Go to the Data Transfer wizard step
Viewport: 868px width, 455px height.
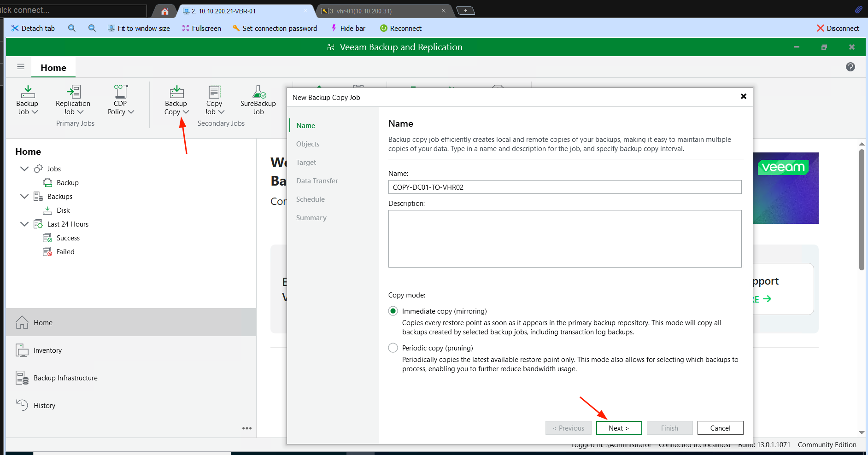tap(317, 181)
